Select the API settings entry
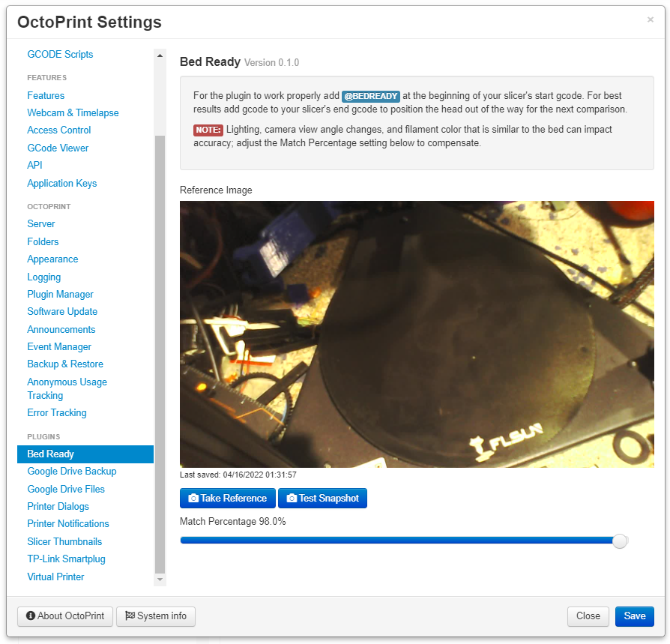The image size is (670, 644). pyautogui.click(x=34, y=165)
